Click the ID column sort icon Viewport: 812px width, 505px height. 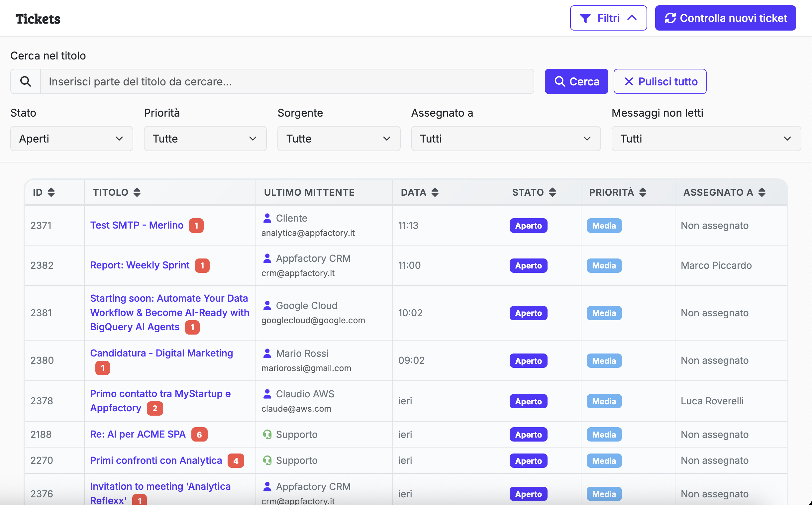pyautogui.click(x=51, y=192)
